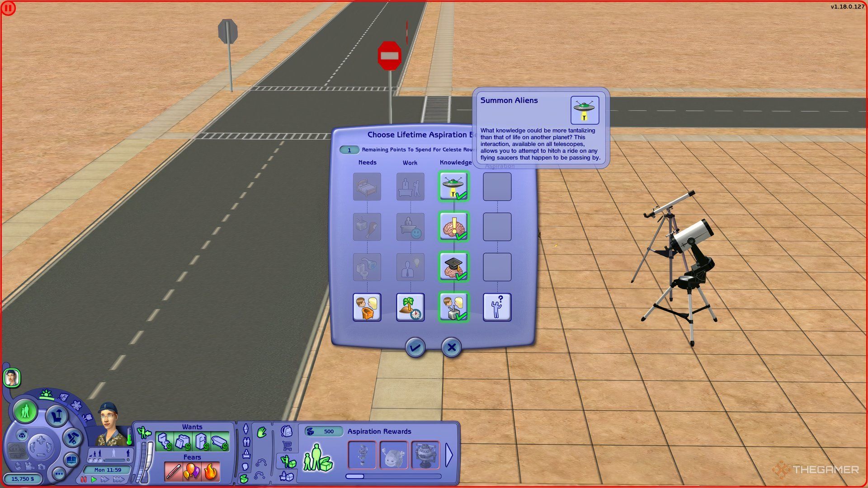Select the Work aspiration category tab
The width and height of the screenshot is (868, 488).
pyautogui.click(x=410, y=163)
